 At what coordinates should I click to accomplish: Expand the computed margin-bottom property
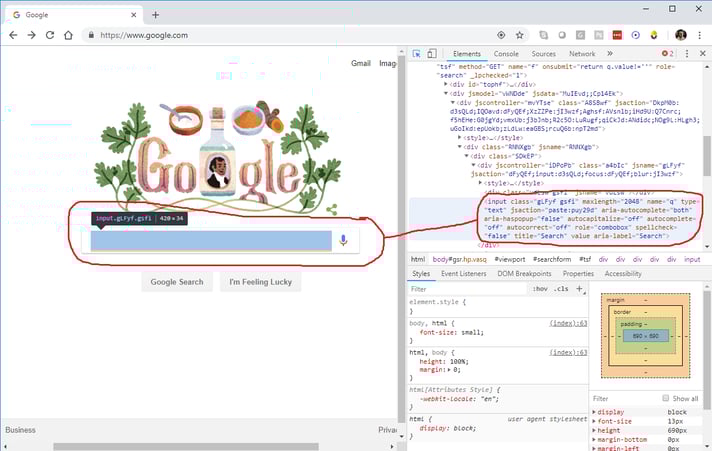[x=594, y=440]
